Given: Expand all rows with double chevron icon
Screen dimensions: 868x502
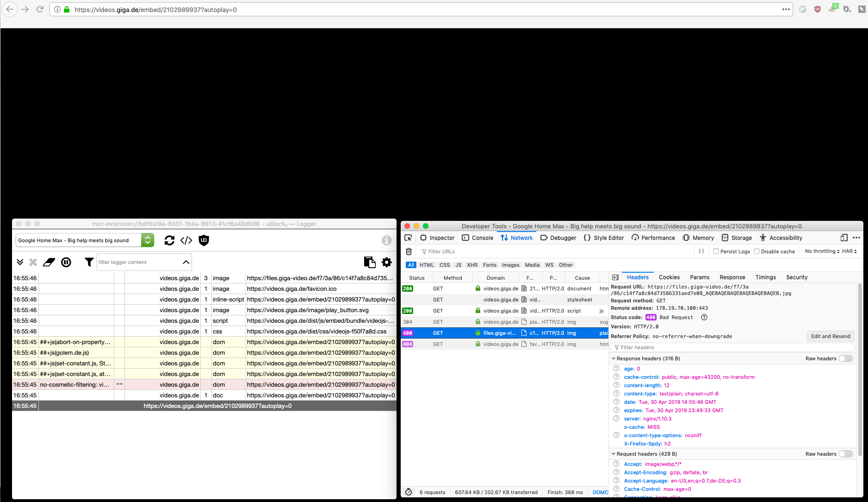Looking at the screenshot, I should coord(20,262).
